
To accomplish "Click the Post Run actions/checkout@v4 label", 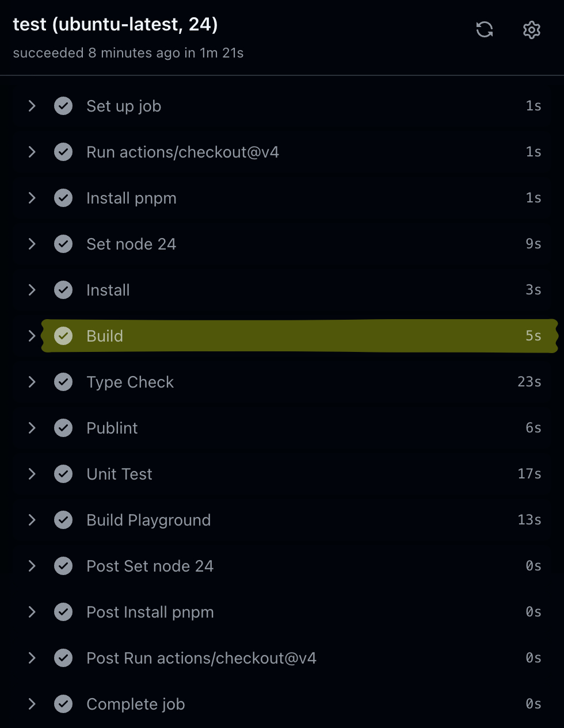I will tap(201, 658).
